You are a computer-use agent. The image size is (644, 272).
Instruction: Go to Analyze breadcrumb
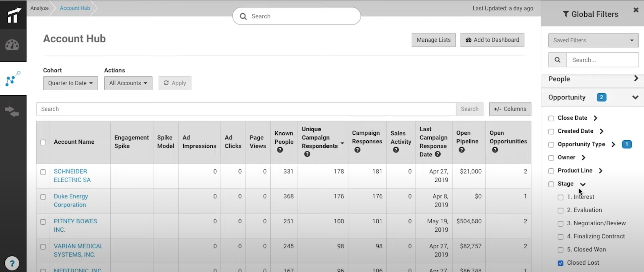(40, 8)
